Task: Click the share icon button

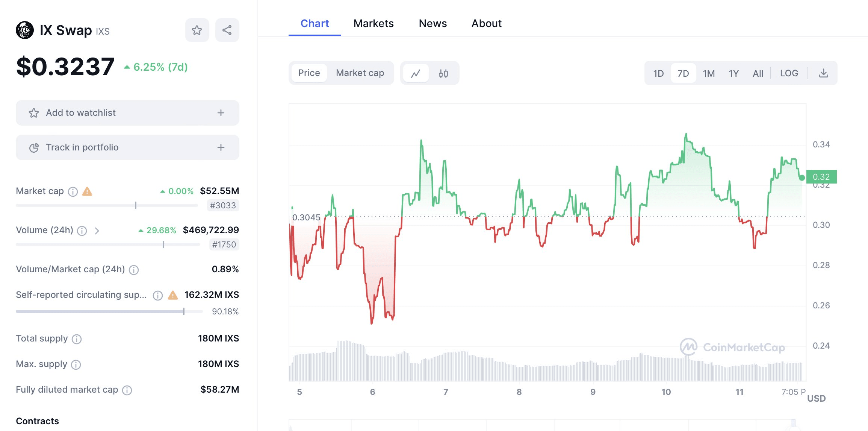Action: tap(227, 30)
